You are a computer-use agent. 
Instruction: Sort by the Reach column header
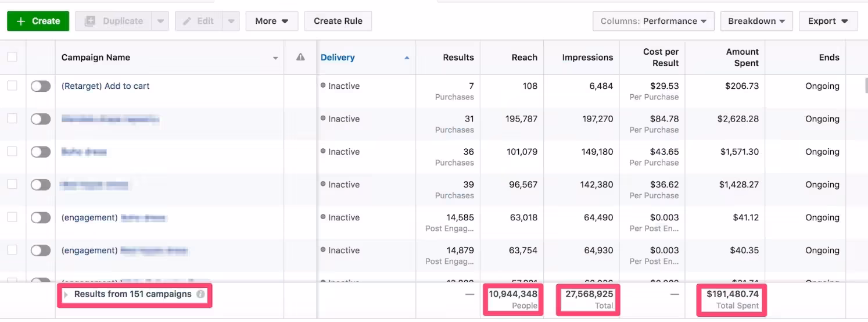click(x=525, y=58)
